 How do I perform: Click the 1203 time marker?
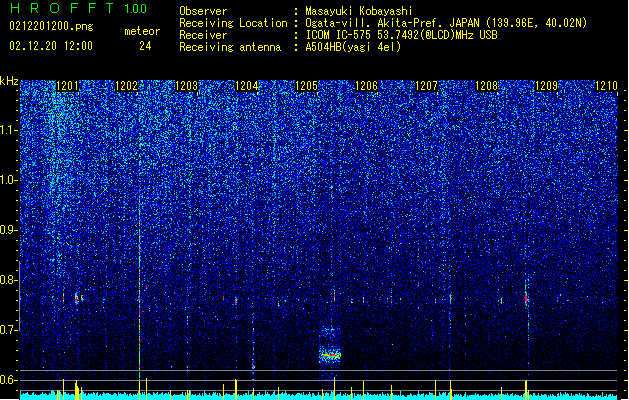[x=187, y=86]
